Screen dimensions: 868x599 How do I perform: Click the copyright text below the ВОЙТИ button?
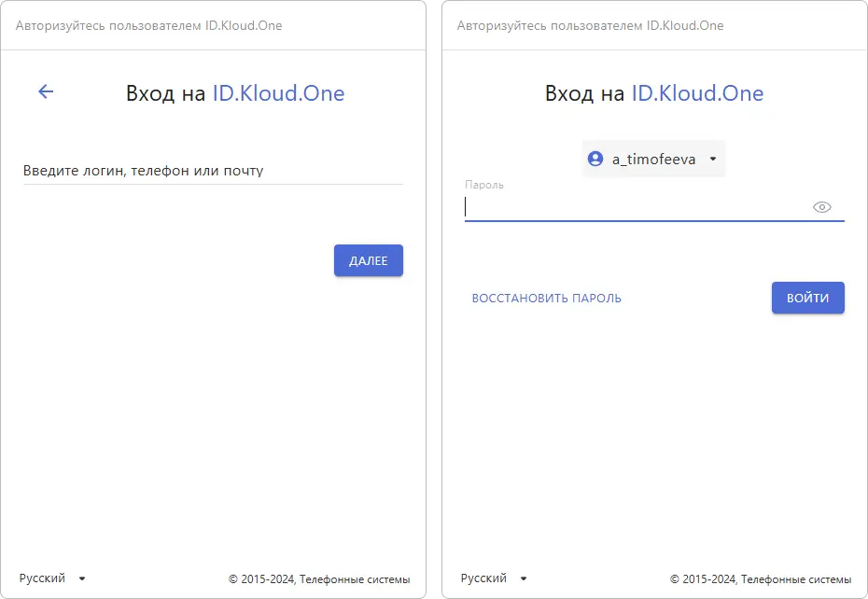760,579
